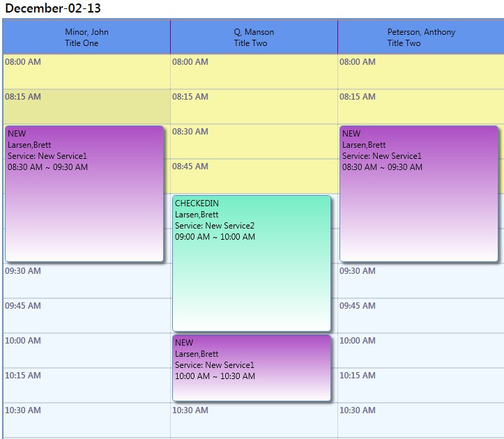Click the 08:00 AM slot for John Minor

(86, 72)
